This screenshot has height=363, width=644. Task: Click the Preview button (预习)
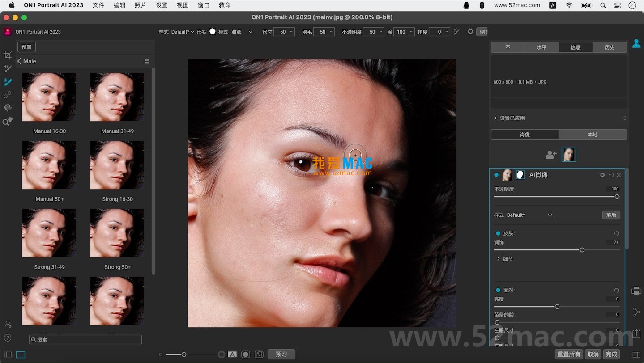[x=281, y=355]
